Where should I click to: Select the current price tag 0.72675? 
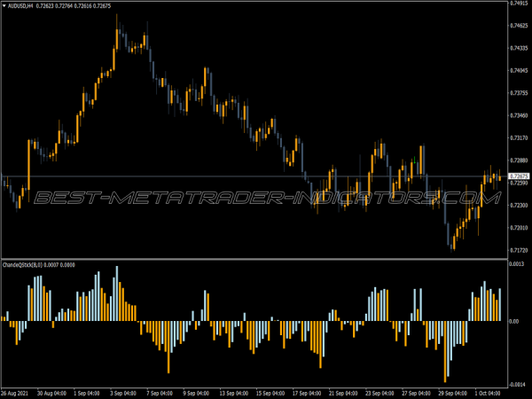[x=519, y=176]
